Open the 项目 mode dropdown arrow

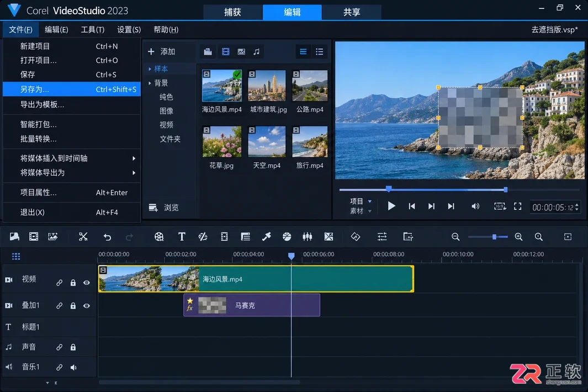[x=370, y=202]
